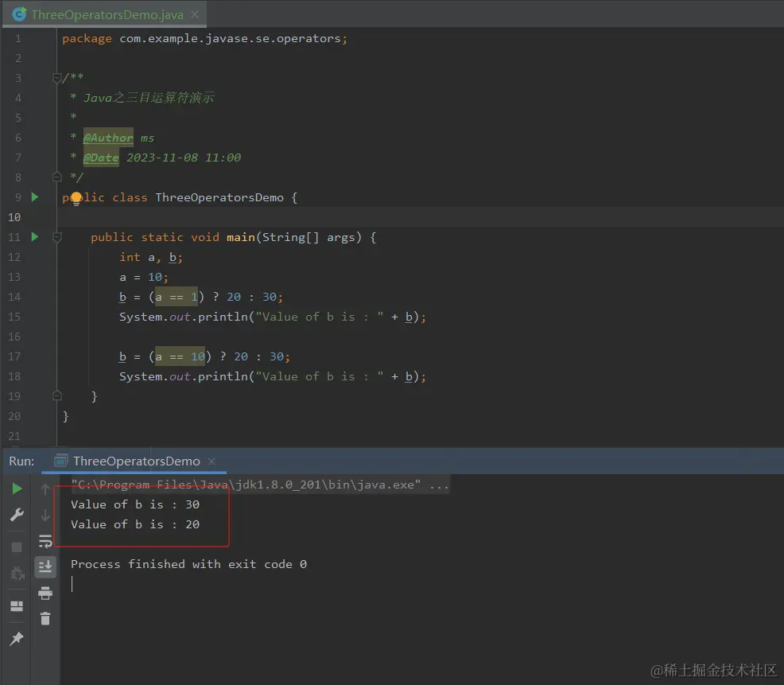The width and height of the screenshot is (784, 685).
Task: Close the ThreeOperatorsDemo run tab
Action: tap(212, 461)
